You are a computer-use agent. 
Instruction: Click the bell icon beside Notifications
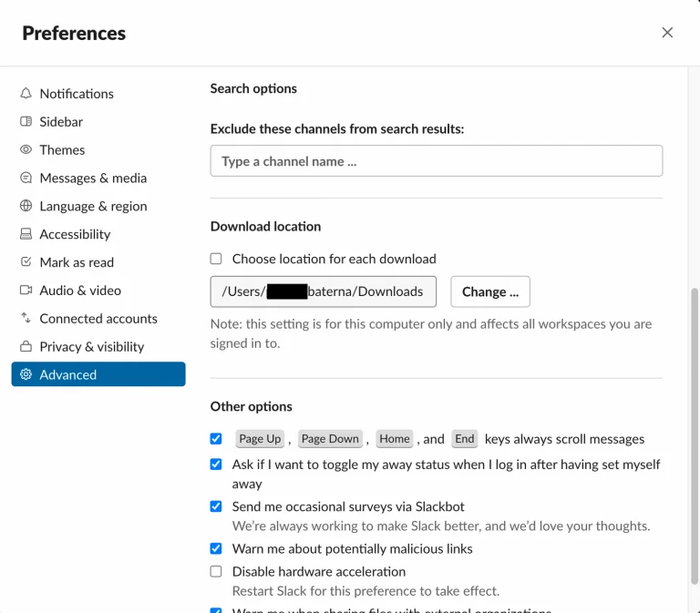point(26,94)
